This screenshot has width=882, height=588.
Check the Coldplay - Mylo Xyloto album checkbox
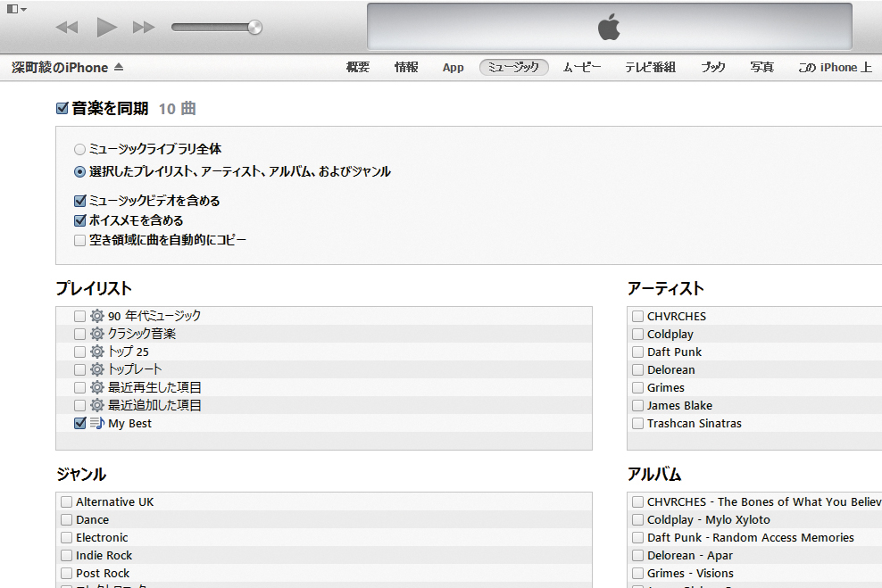click(638, 520)
